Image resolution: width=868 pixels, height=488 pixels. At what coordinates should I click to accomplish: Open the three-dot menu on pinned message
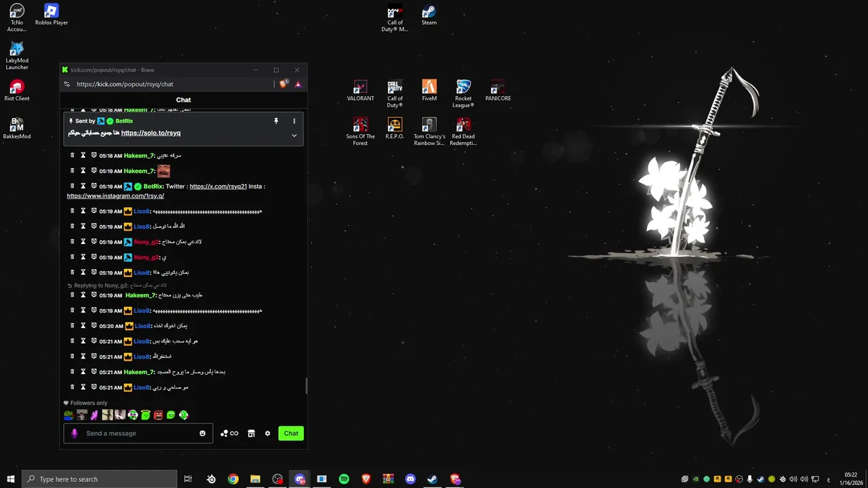tap(294, 121)
